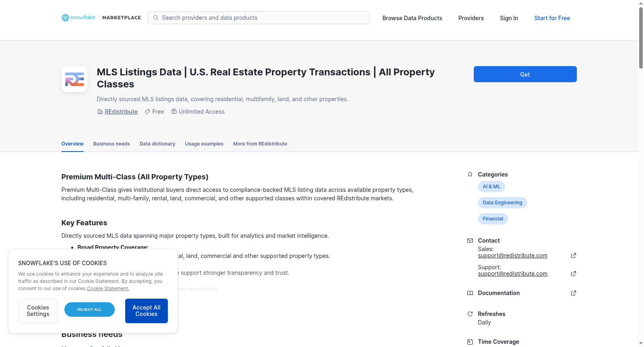Viewport: 644px width, 347px height.
Task: Click the bookmark icon beside Categories
Action: pos(470,175)
